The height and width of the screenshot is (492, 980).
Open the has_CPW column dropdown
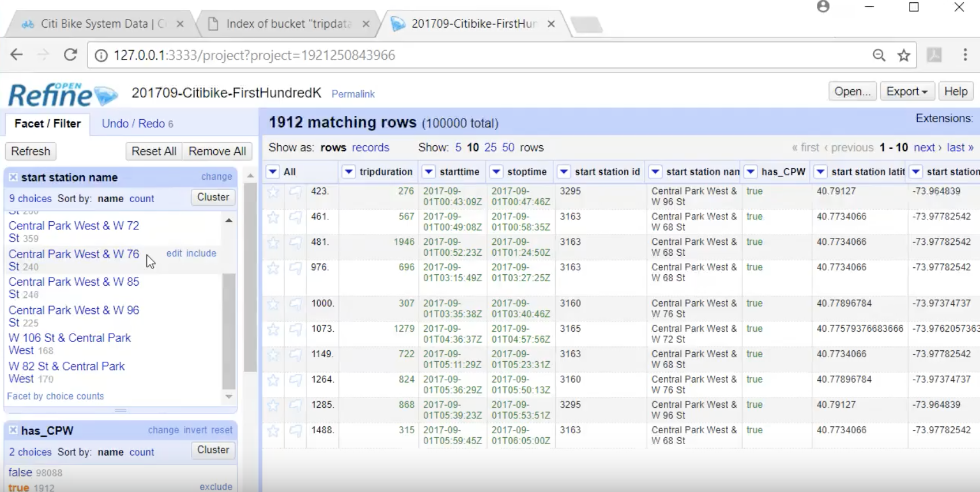(750, 172)
